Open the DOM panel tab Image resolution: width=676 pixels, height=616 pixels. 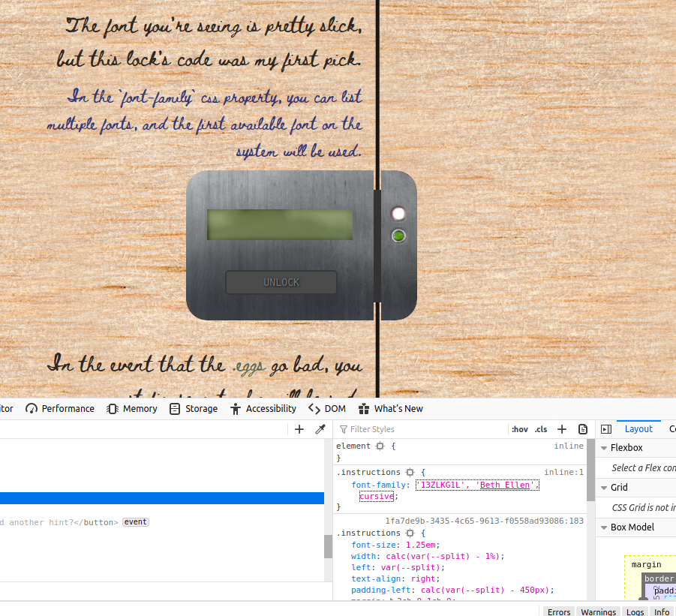point(327,409)
